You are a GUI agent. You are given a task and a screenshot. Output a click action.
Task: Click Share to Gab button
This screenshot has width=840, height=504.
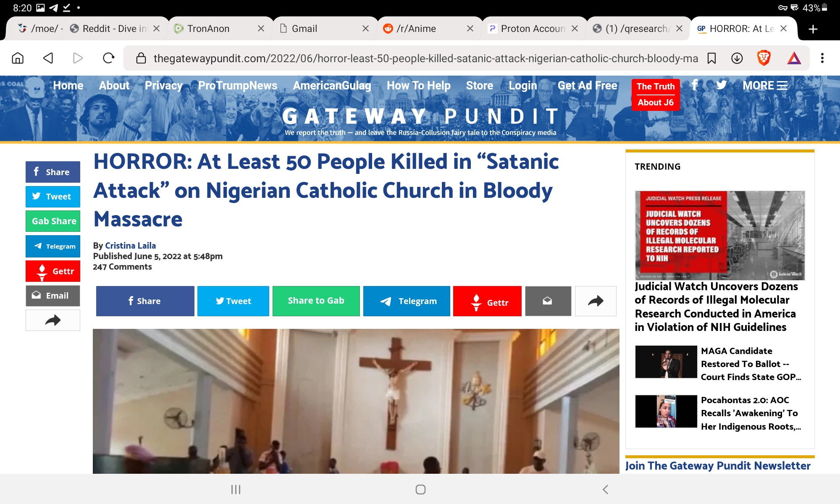click(x=316, y=301)
